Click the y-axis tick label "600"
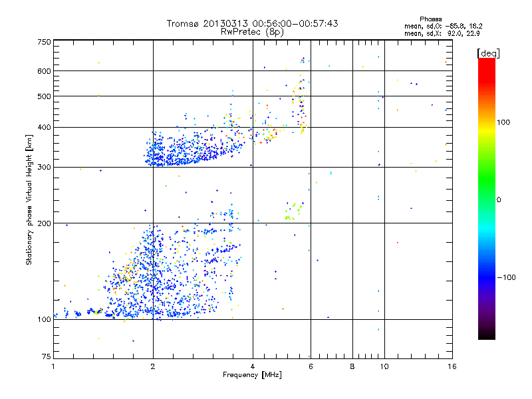The image size is (532, 399). tap(44, 71)
